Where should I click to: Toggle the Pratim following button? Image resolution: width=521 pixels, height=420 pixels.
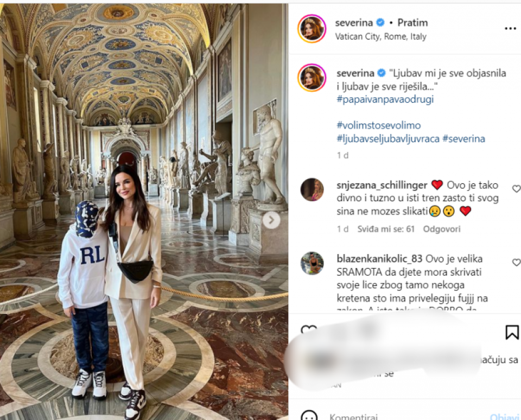tap(412, 23)
